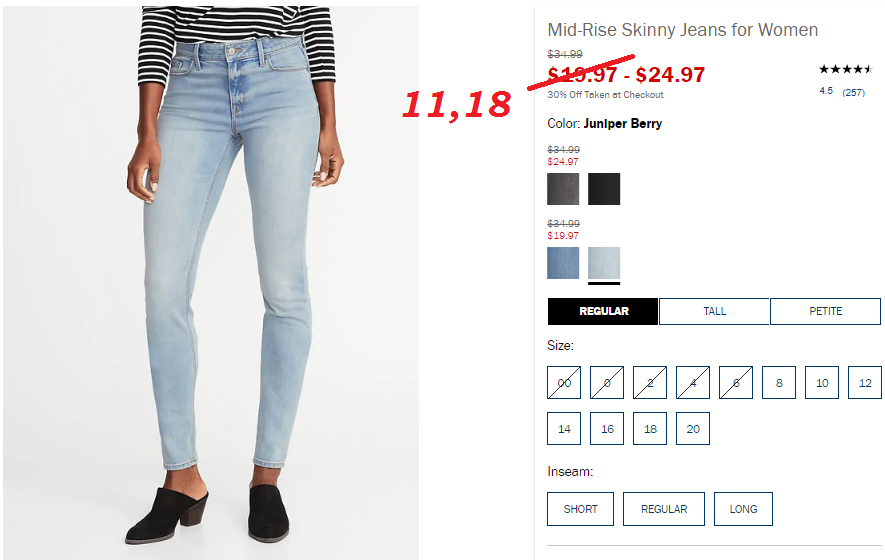Choose size 8
The image size is (885, 560).
779,383
